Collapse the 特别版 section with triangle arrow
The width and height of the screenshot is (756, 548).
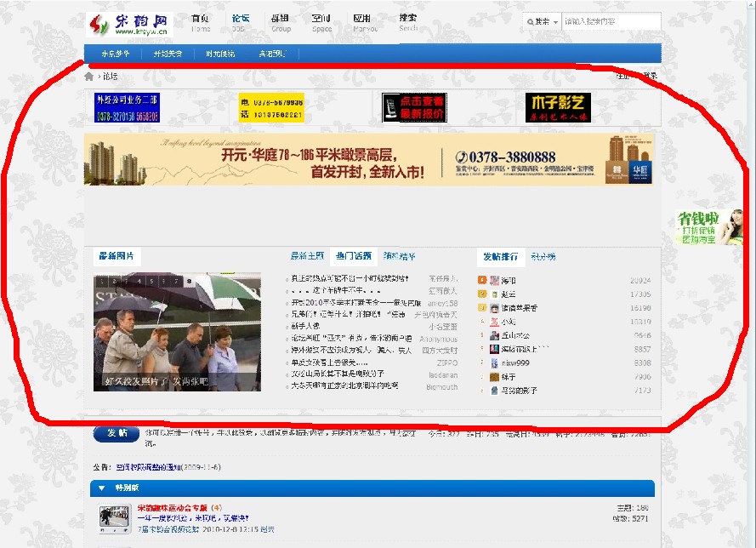101,488
